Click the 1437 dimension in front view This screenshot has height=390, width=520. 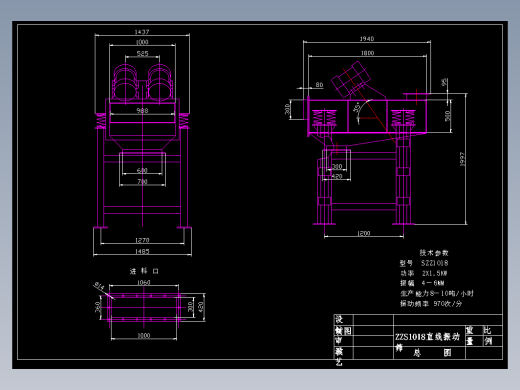click(142, 32)
